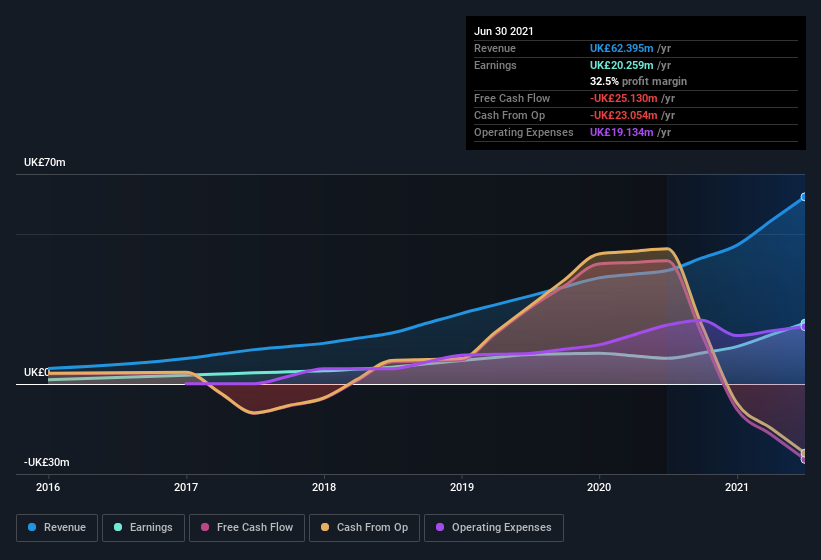This screenshot has width=821, height=560.
Task: Click the 2020 x-axis label
Action: pyautogui.click(x=599, y=487)
